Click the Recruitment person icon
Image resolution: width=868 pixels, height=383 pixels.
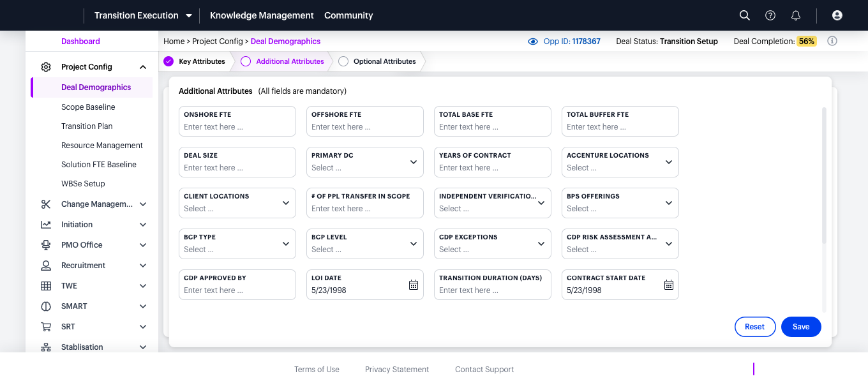[46, 266]
